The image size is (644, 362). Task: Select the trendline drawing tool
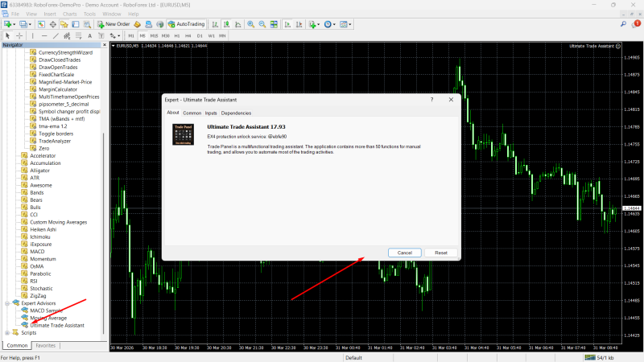click(x=56, y=35)
